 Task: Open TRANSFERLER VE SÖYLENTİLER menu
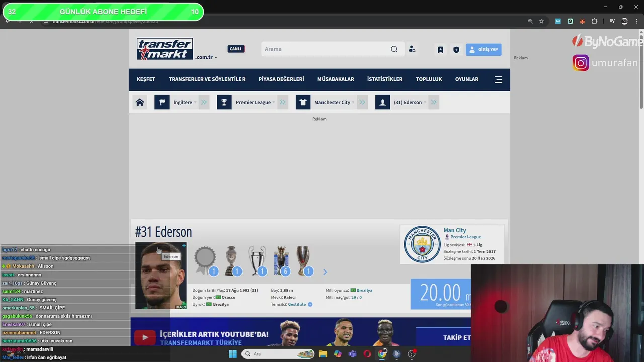click(x=207, y=79)
